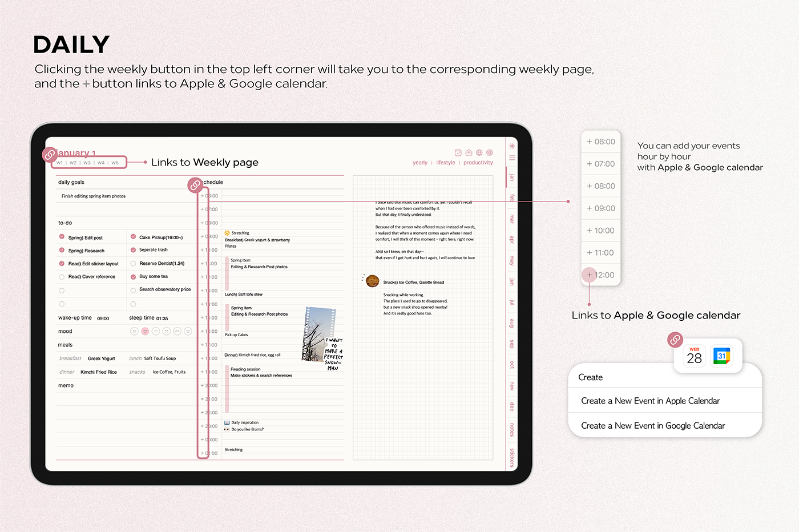This screenshot has width=799, height=532.
Task: Go to the w3 weekly page link
Action: [87, 163]
